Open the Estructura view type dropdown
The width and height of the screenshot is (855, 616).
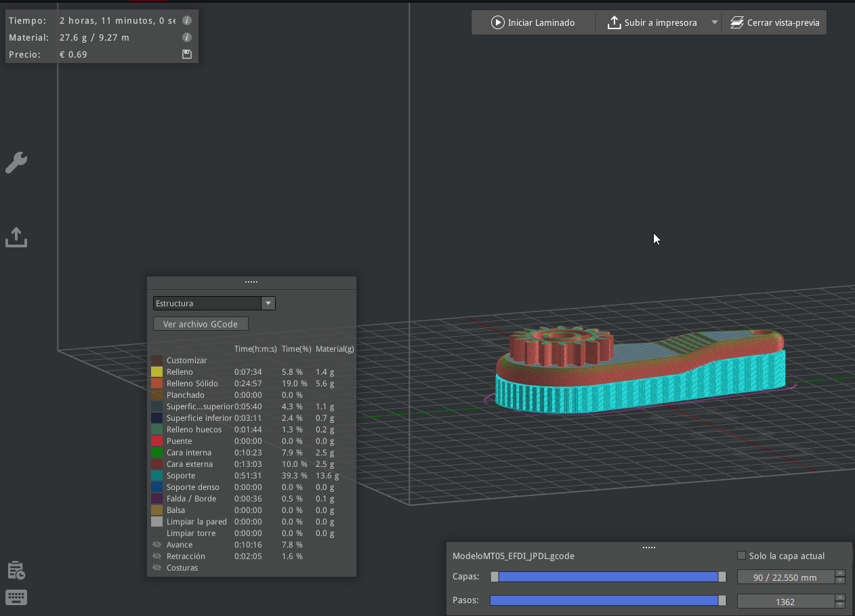[214, 304]
